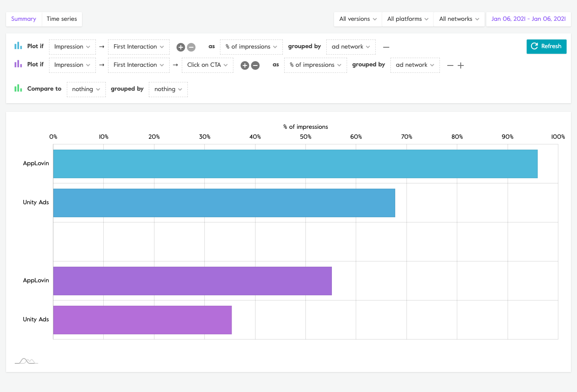Remove a step with the minus circle in first plot row
577x392 pixels.
[x=191, y=47]
